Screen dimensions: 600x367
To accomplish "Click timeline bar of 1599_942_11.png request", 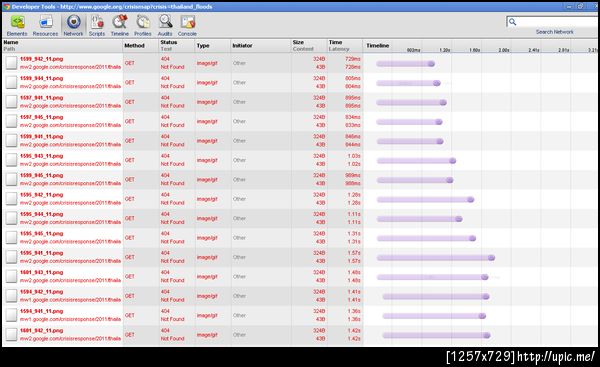I will pos(406,64).
